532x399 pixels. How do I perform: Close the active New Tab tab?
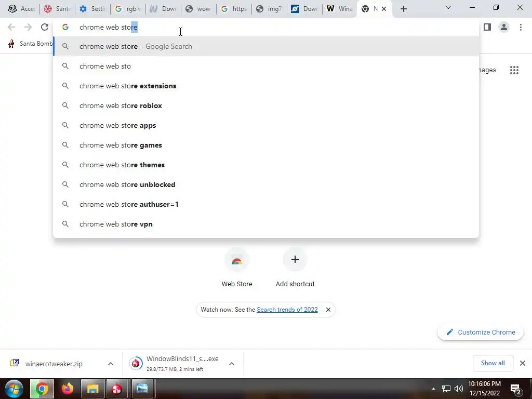pyautogui.click(x=384, y=9)
